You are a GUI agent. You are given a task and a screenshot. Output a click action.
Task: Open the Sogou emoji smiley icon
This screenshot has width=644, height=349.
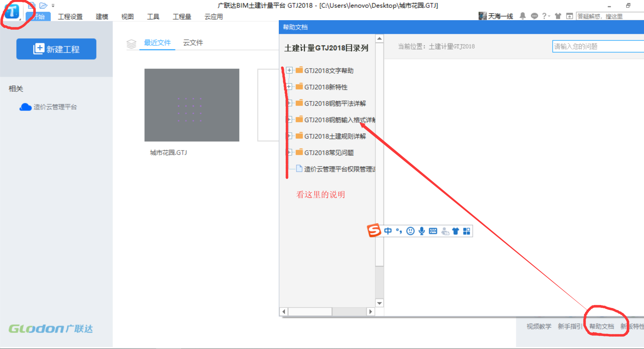pyautogui.click(x=410, y=231)
